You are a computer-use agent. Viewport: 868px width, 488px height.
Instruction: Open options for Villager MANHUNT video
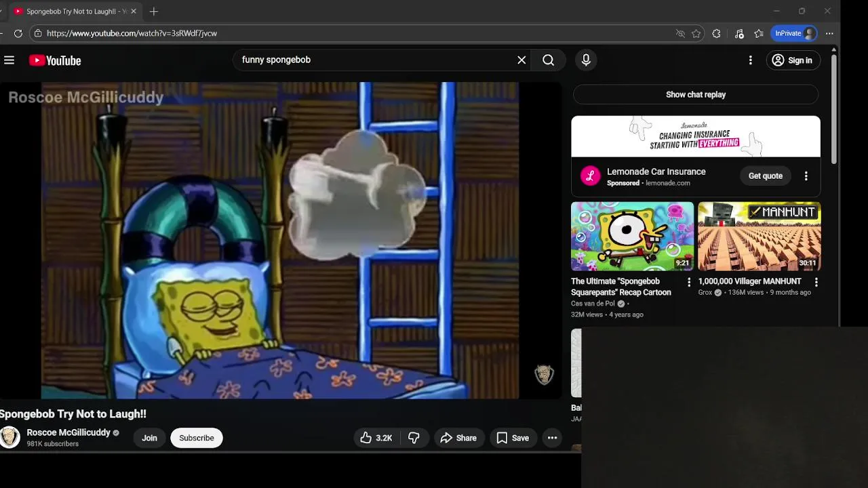pos(816,282)
